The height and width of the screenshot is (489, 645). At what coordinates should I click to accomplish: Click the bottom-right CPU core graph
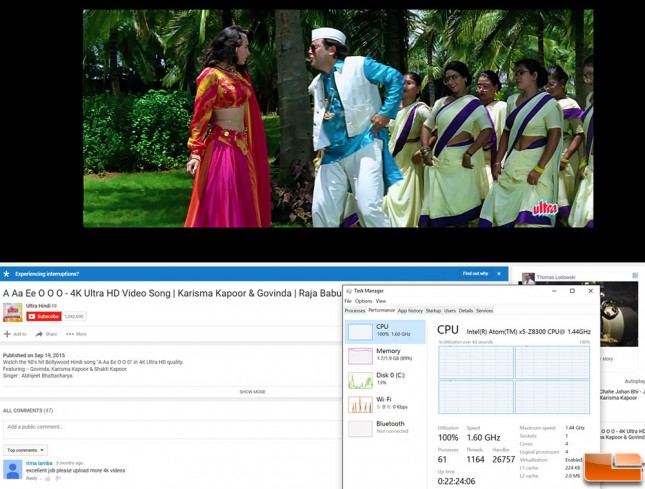click(552, 397)
